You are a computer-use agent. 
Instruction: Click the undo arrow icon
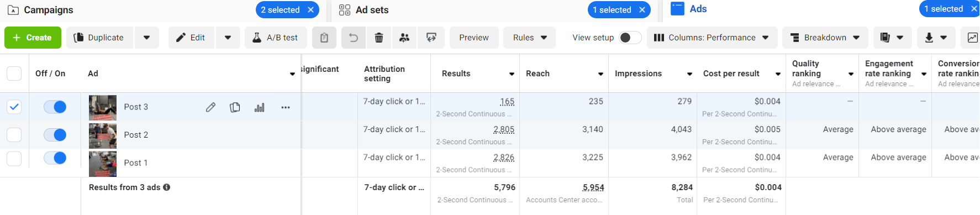coord(354,38)
